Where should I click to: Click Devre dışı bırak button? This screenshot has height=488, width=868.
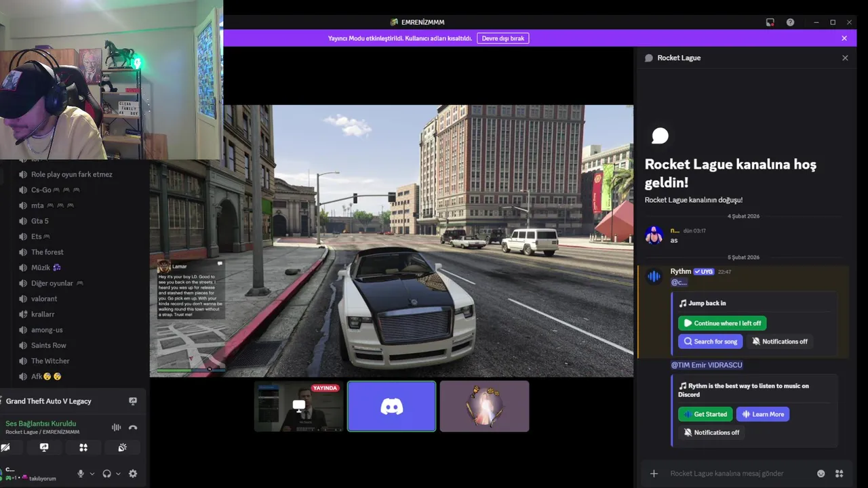tap(502, 39)
